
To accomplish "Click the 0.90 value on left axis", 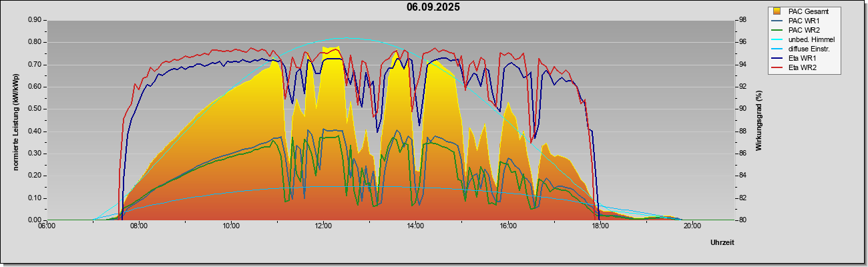I will pos(35,20).
